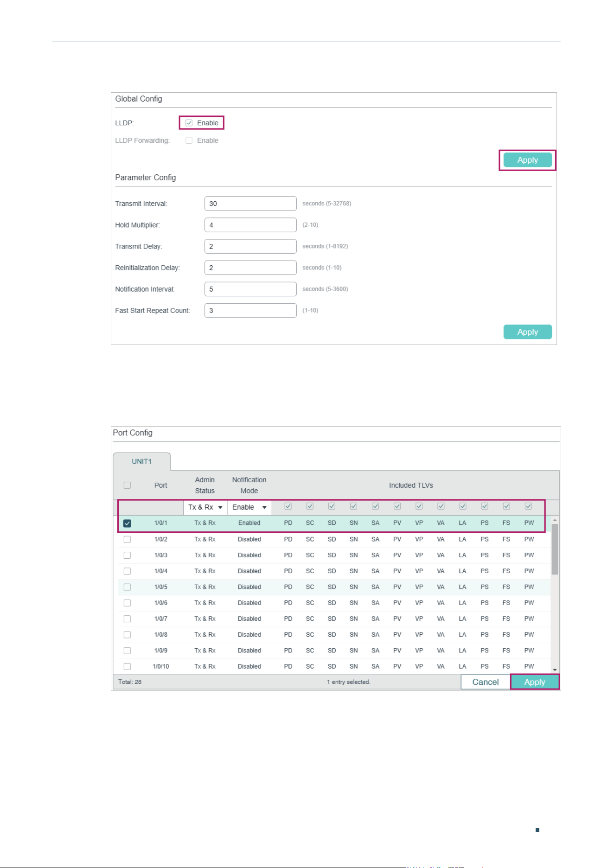614x868 pixels.
Task: Click the 'Notification Mode' column header
Action: pyautogui.click(x=249, y=485)
